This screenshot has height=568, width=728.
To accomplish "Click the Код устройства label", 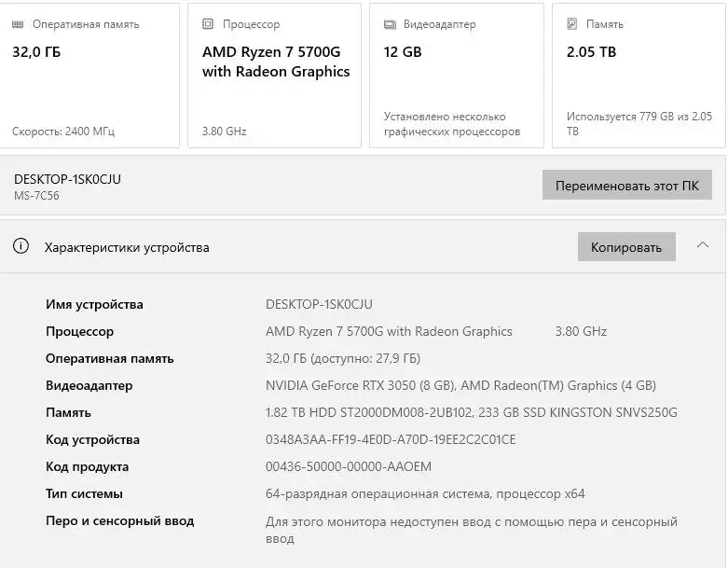I will coord(92,439).
